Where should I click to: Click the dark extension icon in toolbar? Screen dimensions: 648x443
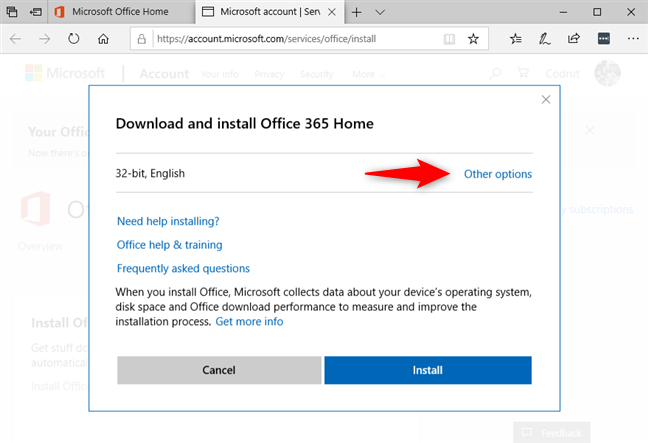point(604,39)
